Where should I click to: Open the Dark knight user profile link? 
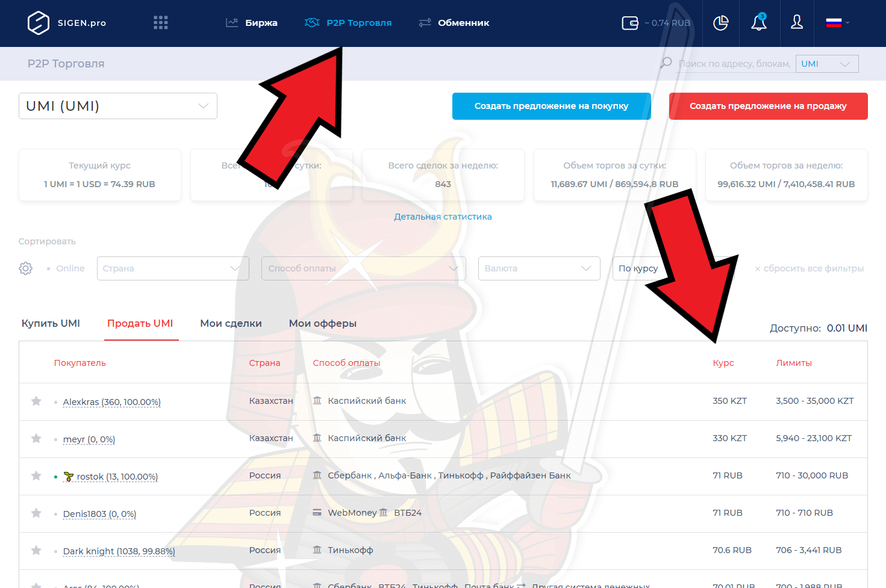pos(119,551)
